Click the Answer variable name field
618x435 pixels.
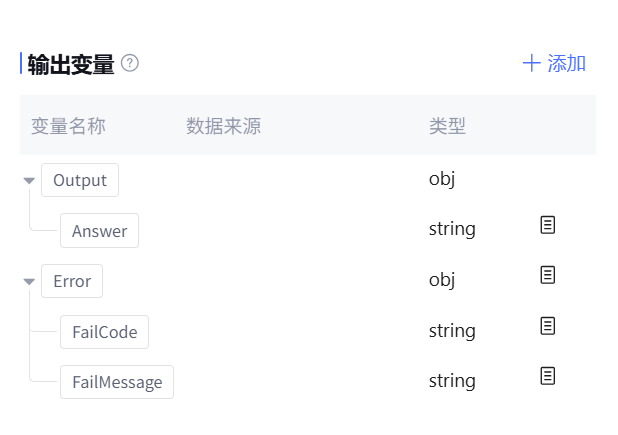pyautogui.click(x=99, y=231)
